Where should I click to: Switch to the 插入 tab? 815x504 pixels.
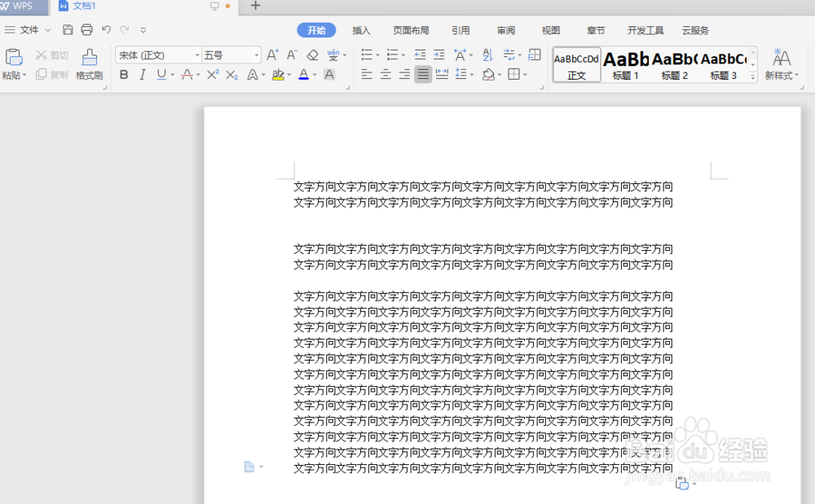click(361, 30)
